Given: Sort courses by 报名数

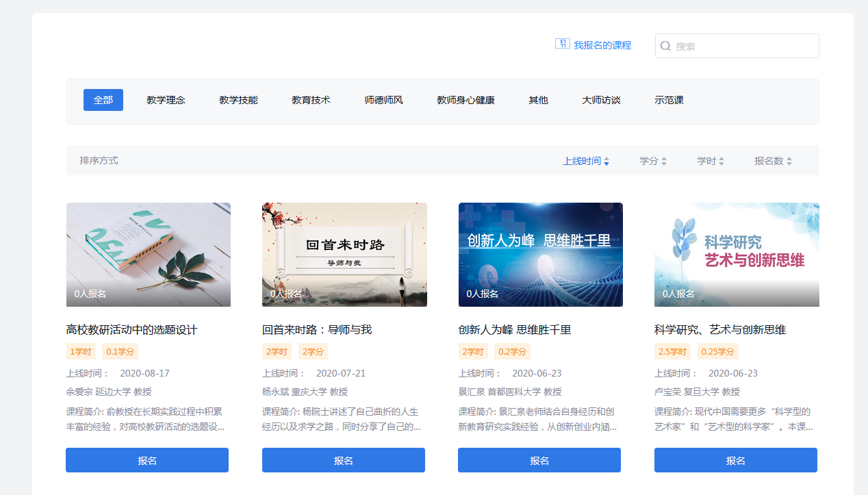Looking at the screenshot, I should pyautogui.click(x=774, y=161).
